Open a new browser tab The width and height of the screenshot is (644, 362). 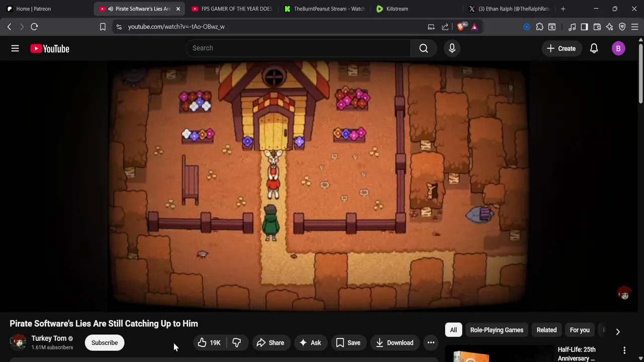tap(563, 9)
